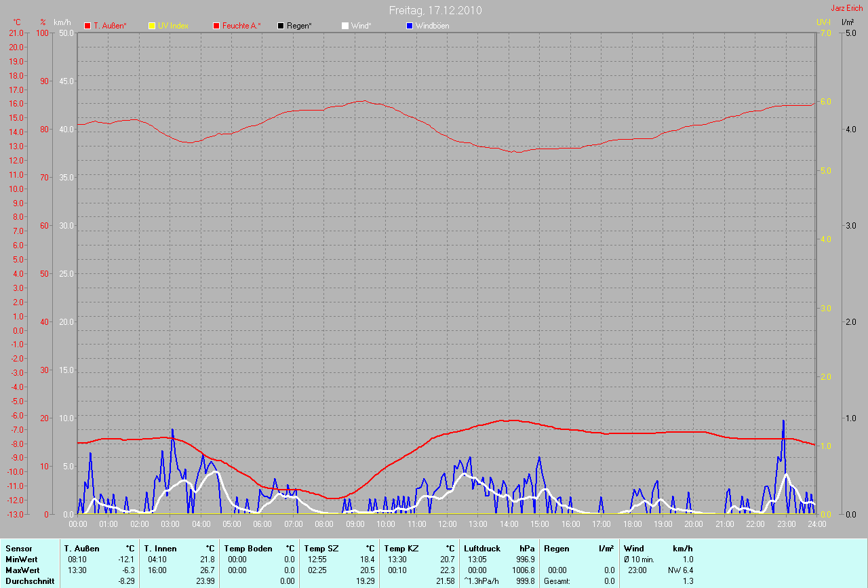Click the 06:00 time axis label
Viewport: 868px width, 588px height.
coord(262,524)
